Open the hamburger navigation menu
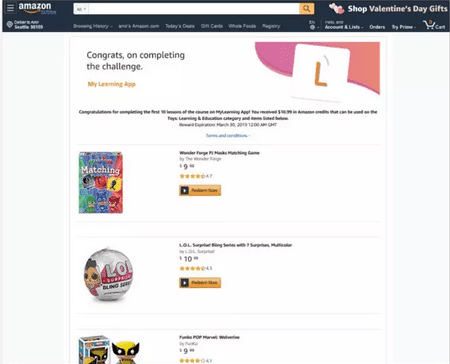 pos(10,8)
